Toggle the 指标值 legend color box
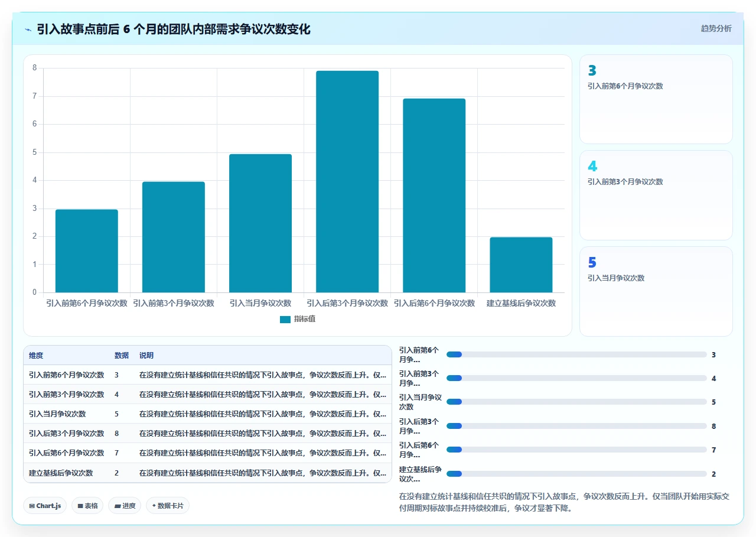 point(285,320)
